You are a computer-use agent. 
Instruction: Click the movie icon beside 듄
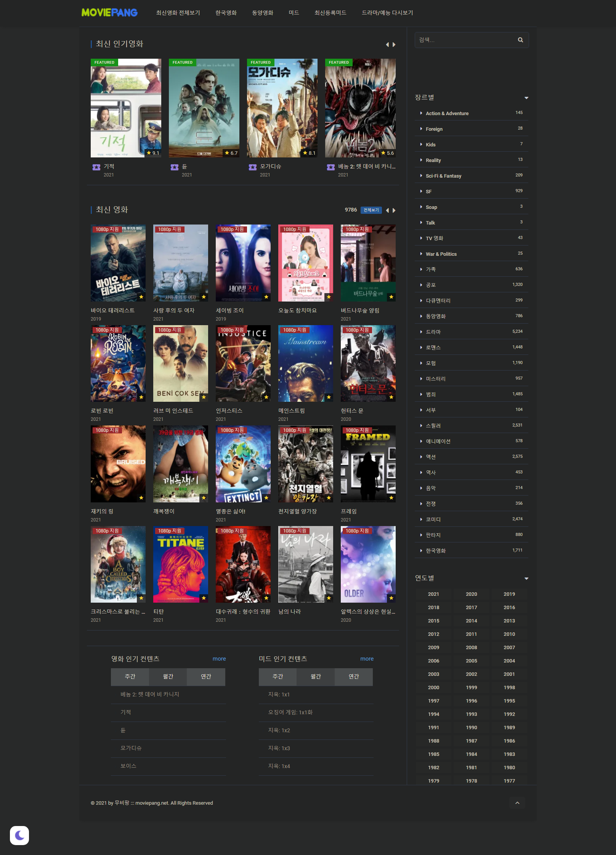click(x=175, y=167)
